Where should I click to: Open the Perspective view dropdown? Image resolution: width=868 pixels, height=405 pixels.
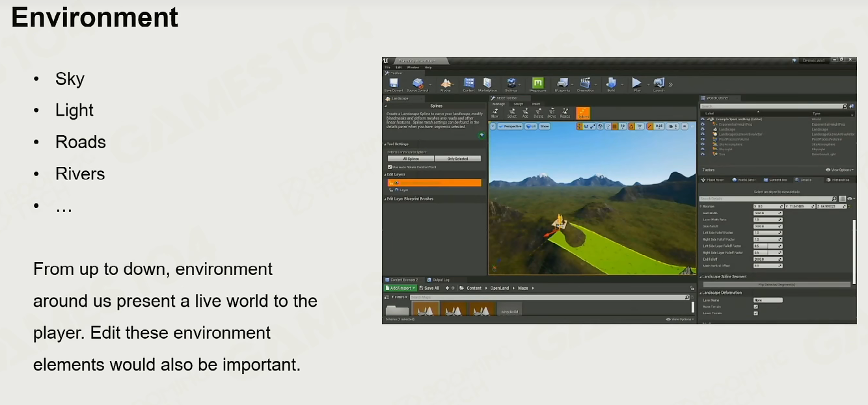[511, 126]
